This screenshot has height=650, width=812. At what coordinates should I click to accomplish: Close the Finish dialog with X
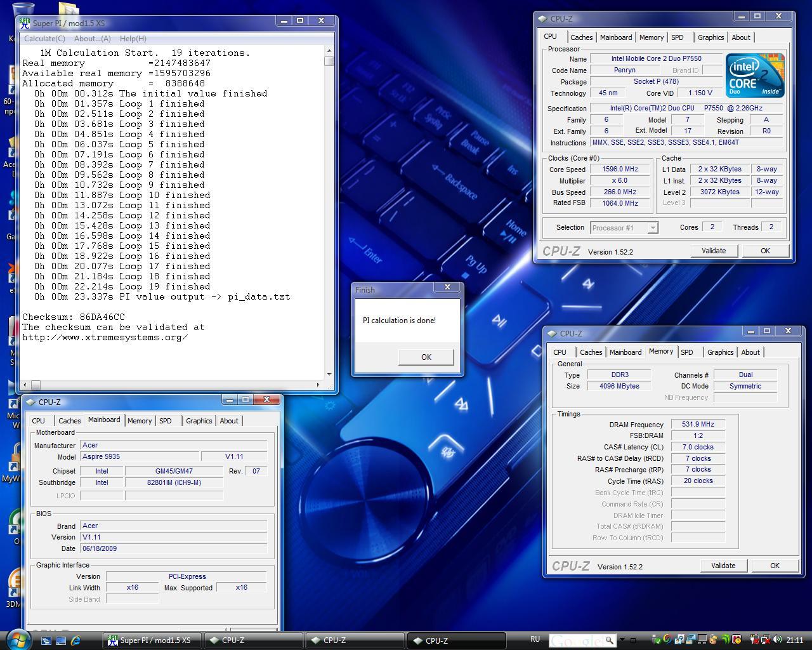pyautogui.click(x=447, y=287)
